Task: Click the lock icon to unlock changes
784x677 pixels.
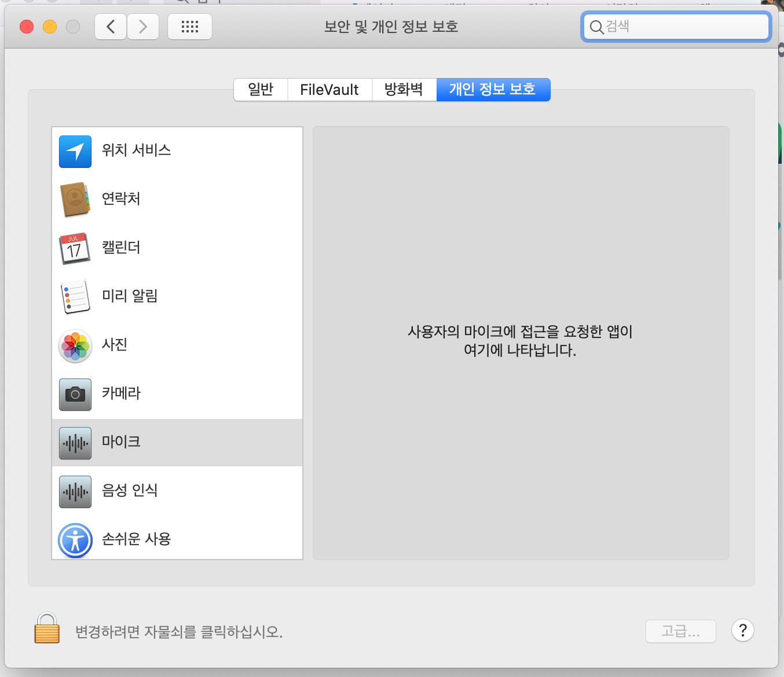Action: [x=47, y=629]
